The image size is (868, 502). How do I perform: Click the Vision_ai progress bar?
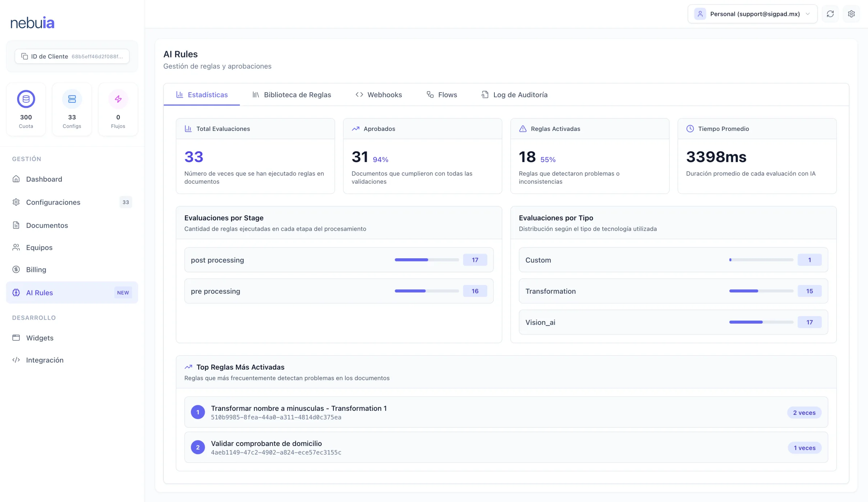(761, 322)
